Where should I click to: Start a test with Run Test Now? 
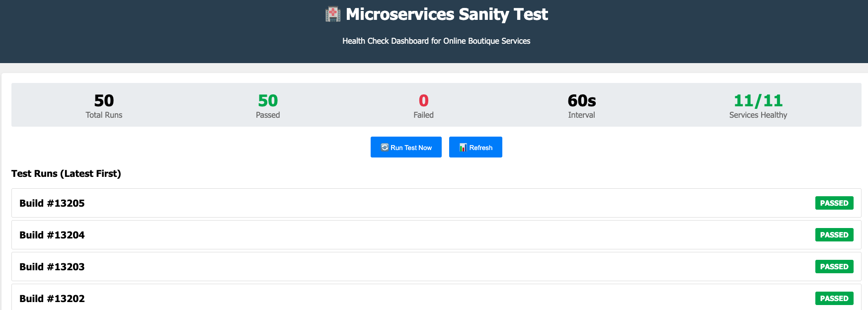406,147
